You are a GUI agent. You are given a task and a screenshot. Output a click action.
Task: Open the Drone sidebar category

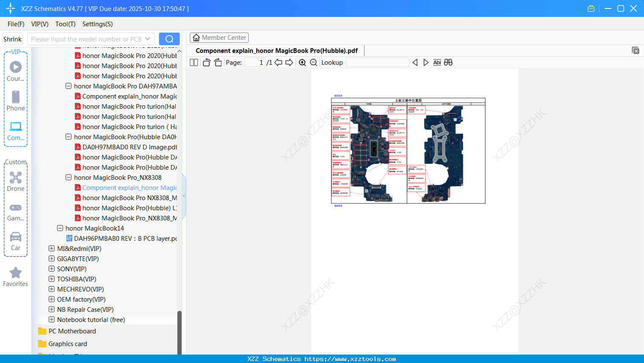(16, 181)
